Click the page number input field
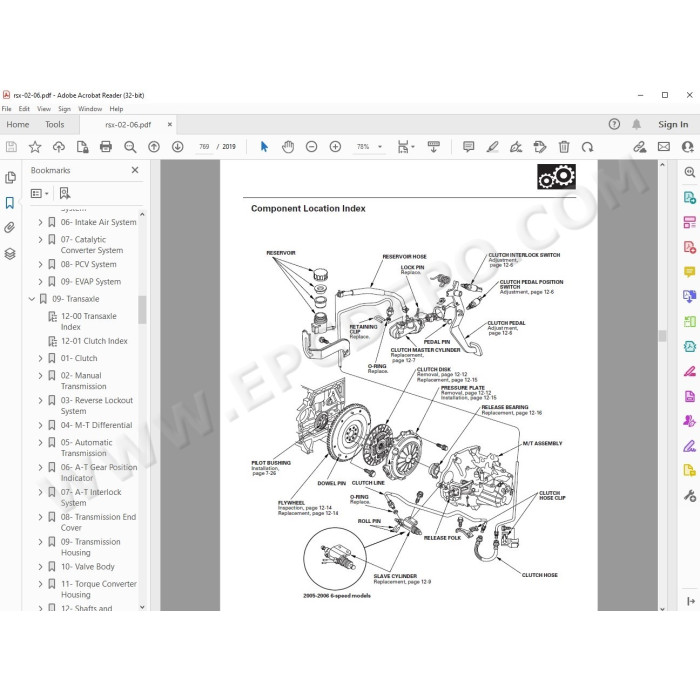 [204, 146]
